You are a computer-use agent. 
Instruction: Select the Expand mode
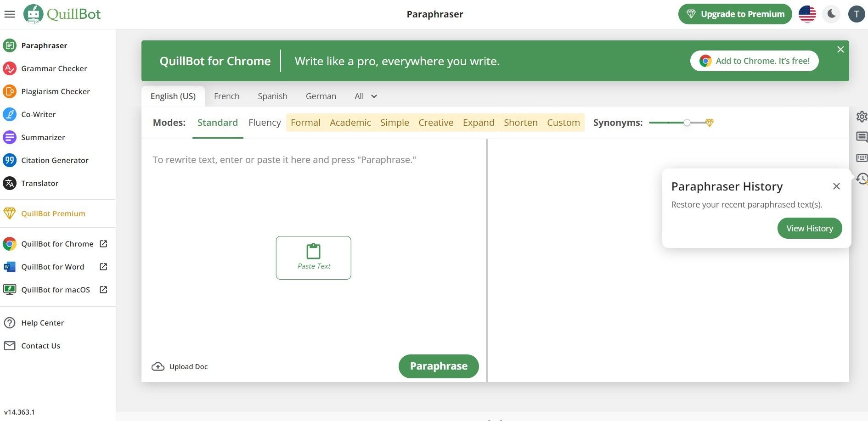pyautogui.click(x=479, y=123)
